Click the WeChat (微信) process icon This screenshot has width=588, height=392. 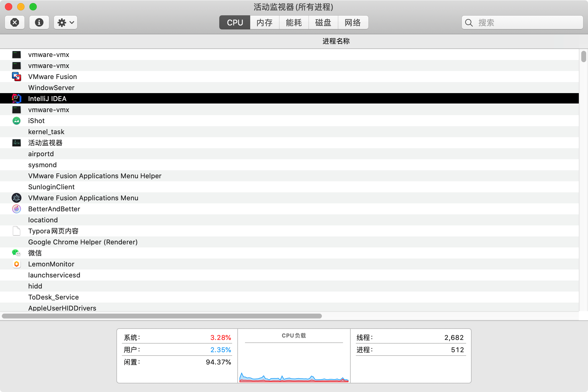(17, 253)
